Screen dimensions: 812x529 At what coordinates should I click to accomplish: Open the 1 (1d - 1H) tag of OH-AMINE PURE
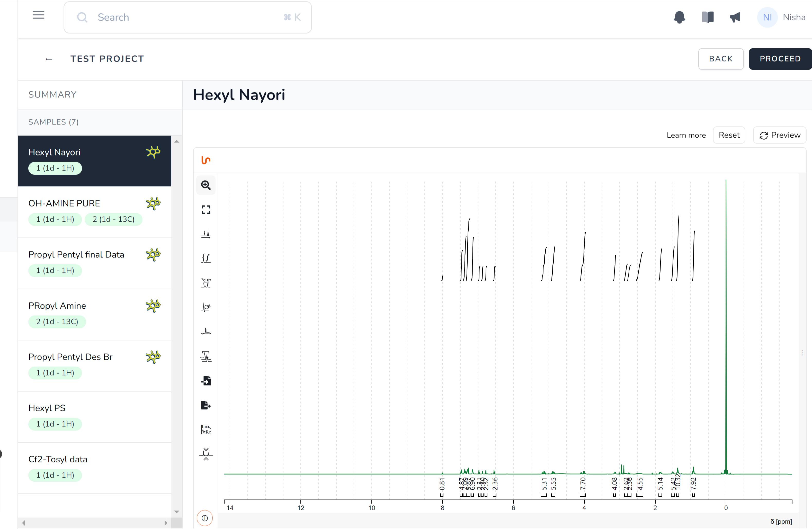pyautogui.click(x=55, y=219)
